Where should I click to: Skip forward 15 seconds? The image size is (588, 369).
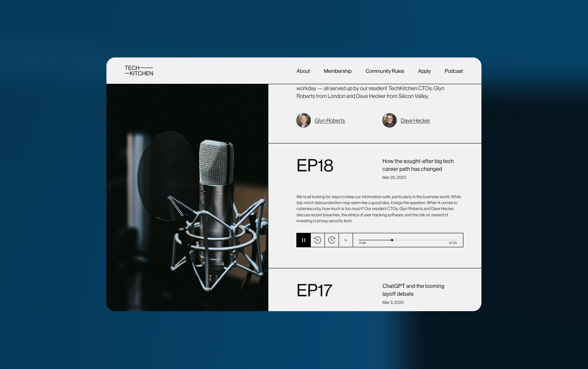pyautogui.click(x=332, y=240)
